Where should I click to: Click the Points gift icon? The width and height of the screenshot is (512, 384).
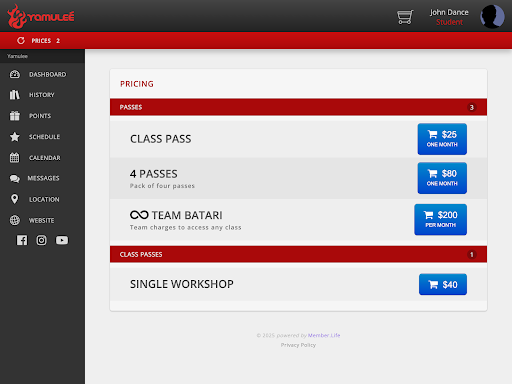(15, 116)
